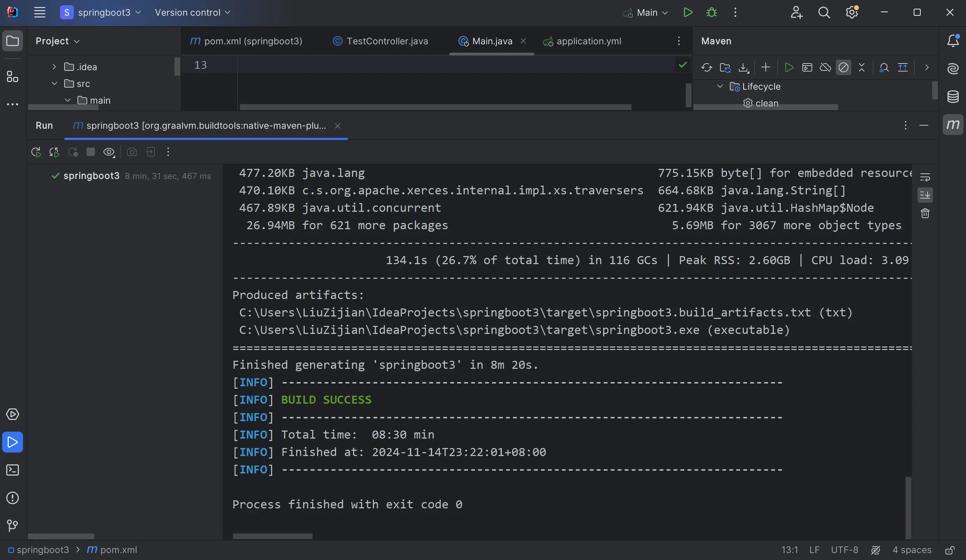This screenshot has width=966, height=560.
Task: Execute Maven goal icon
Action: [x=807, y=68]
